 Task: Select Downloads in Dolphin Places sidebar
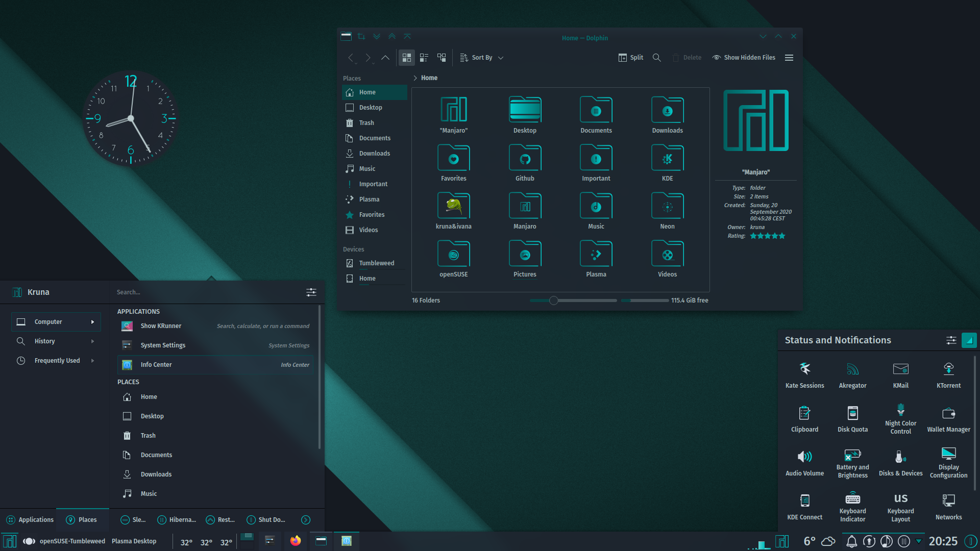click(374, 154)
